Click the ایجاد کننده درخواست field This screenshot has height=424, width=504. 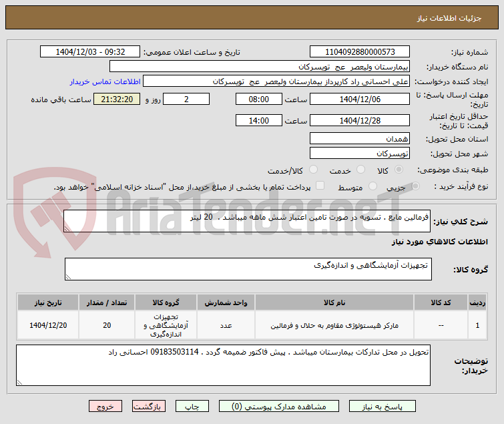[276, 81]
